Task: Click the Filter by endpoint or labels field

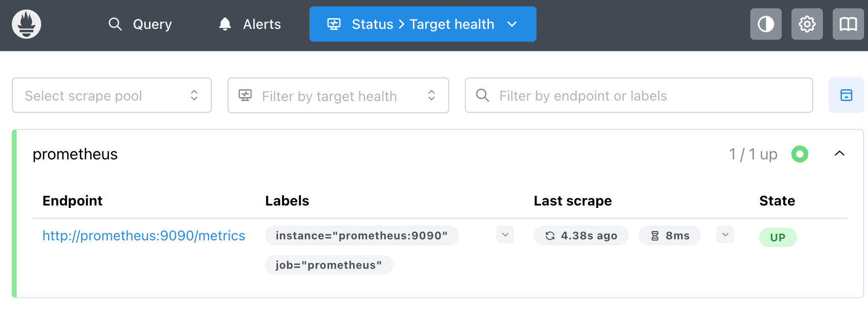Action: pyautogui.click(x=639, y=95)
